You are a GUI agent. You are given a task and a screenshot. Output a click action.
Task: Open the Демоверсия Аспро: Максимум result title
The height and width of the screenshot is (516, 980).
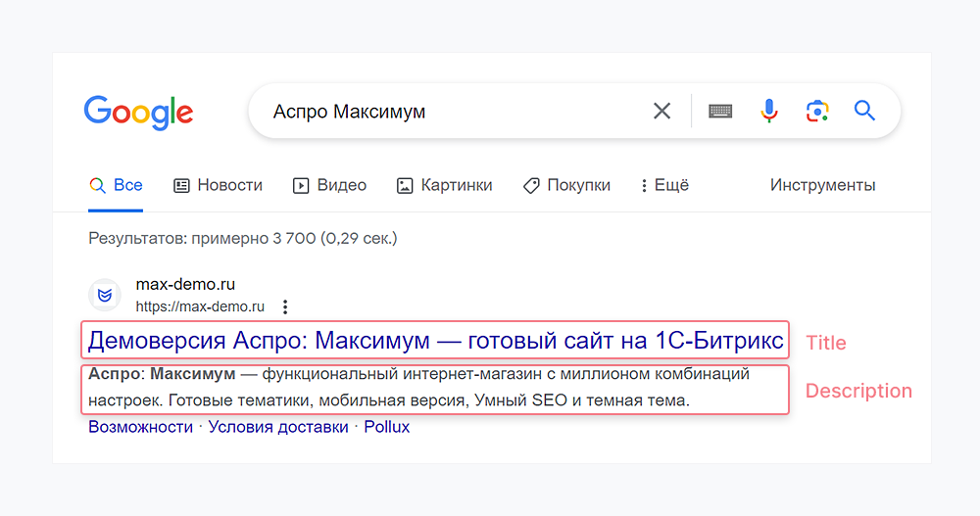435,341
